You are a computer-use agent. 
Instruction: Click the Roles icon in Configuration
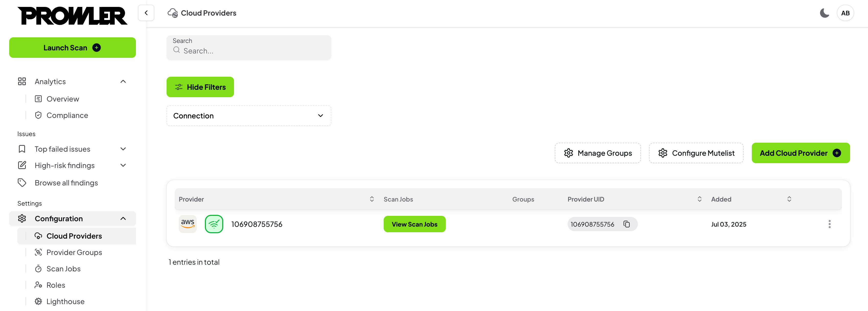(x=38, y=285)
